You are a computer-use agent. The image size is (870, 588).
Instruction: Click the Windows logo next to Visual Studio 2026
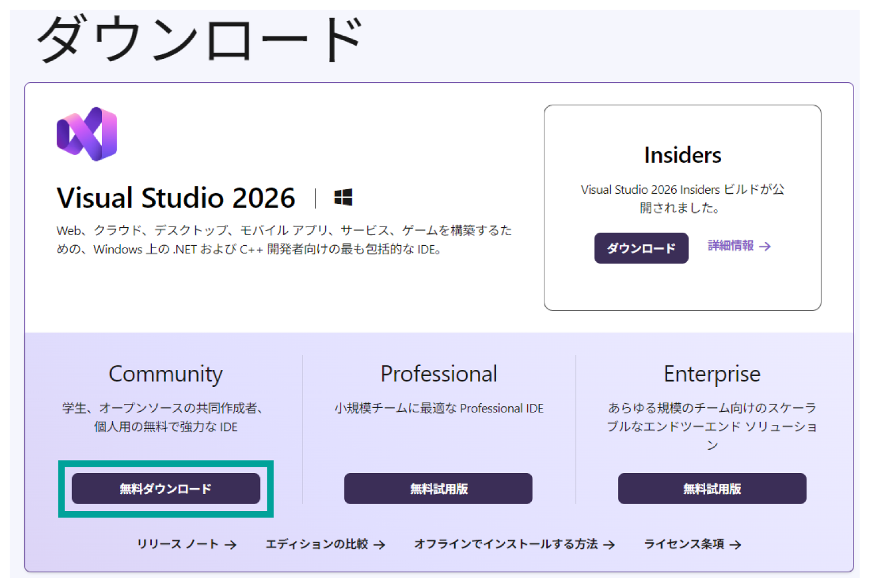(x=343, y=197)
